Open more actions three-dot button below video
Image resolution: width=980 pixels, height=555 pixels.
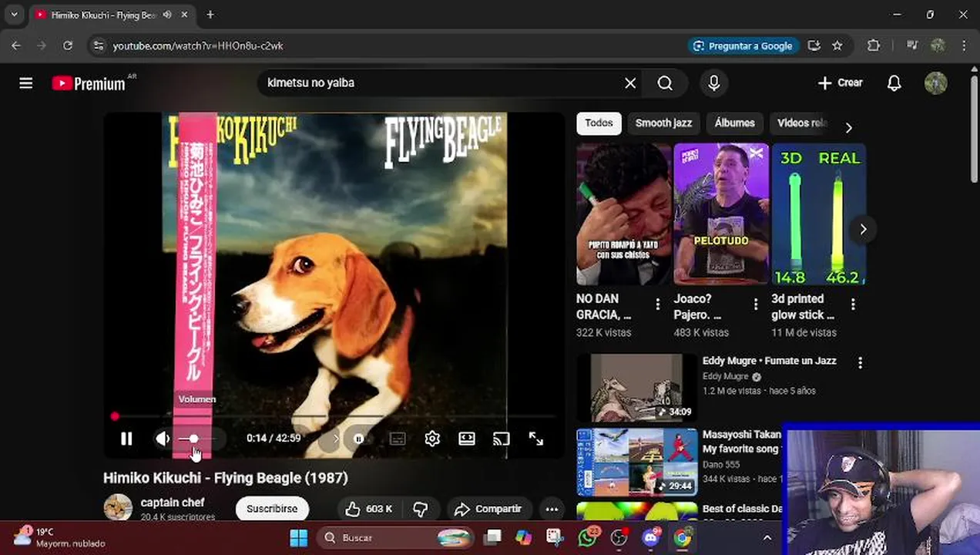pyautogui.click(x=552, y=509)
